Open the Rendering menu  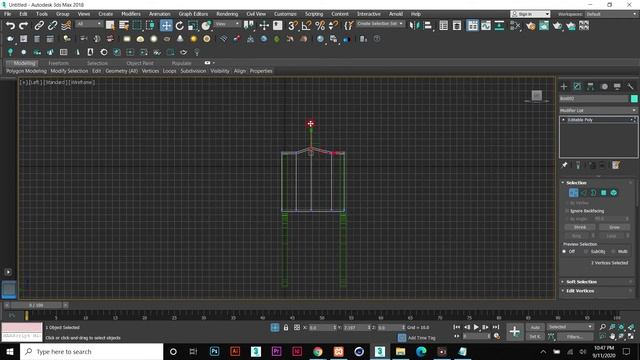pos(227,14)
